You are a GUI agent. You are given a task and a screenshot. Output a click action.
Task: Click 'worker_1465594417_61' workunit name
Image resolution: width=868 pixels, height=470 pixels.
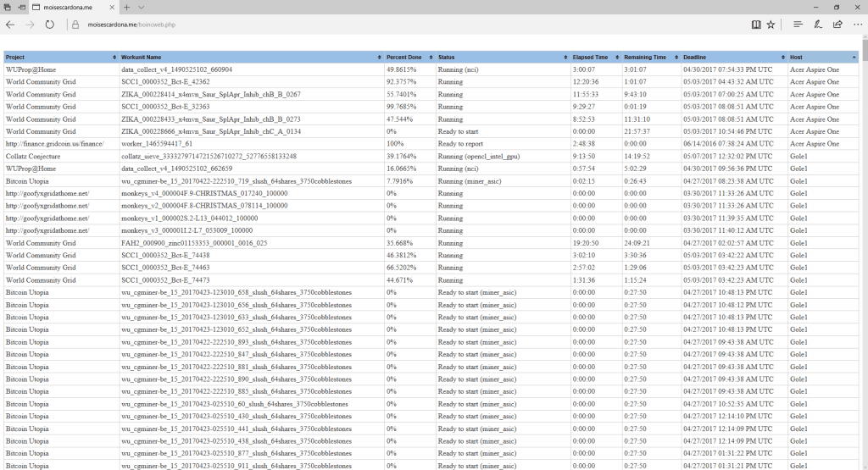(157, 144)
